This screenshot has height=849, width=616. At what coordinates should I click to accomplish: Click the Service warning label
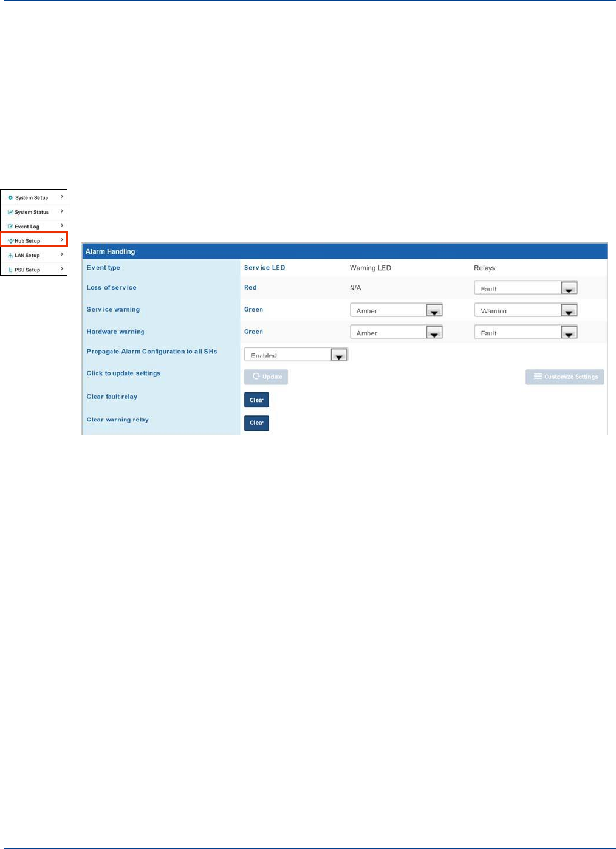pos(113,310)
